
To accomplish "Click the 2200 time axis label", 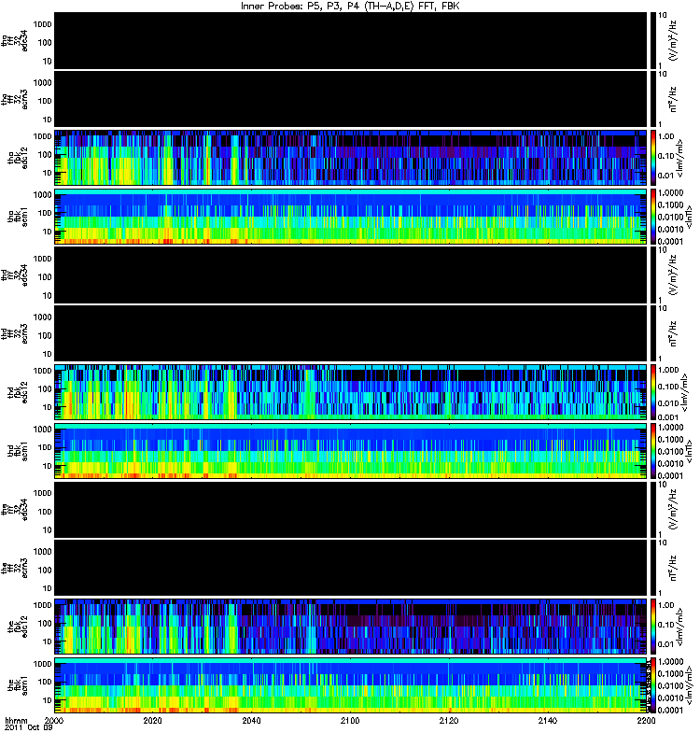I will 646,720.
